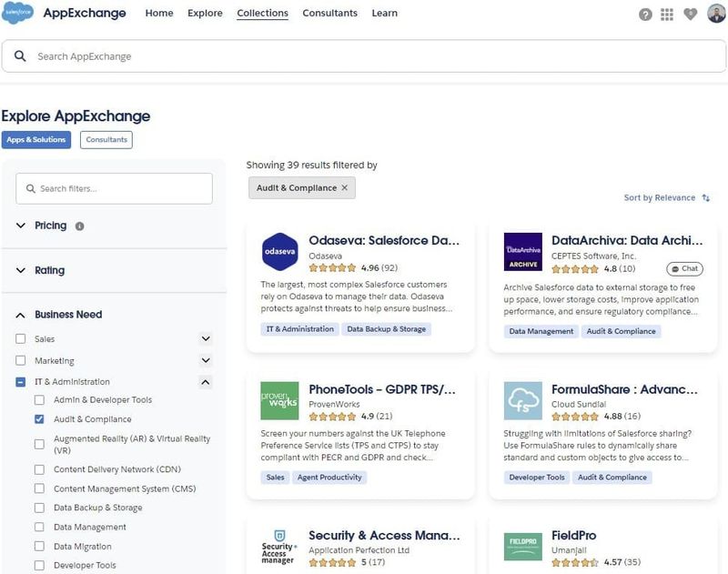Click the Chat button on DataArchiva card

(x=684, y=268)
